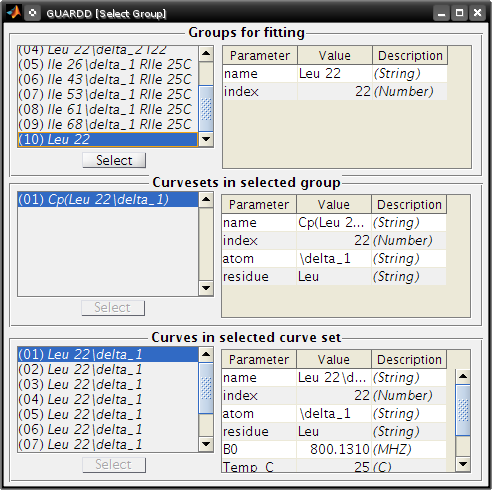
Task: Click scroll-up arrow of Groups list
Action: [206, 54]
